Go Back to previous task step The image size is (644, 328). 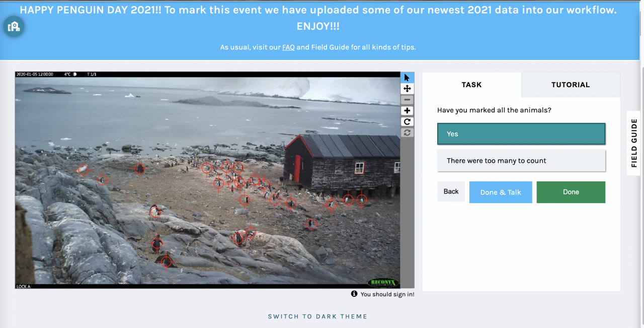click(x=451, y=191)
